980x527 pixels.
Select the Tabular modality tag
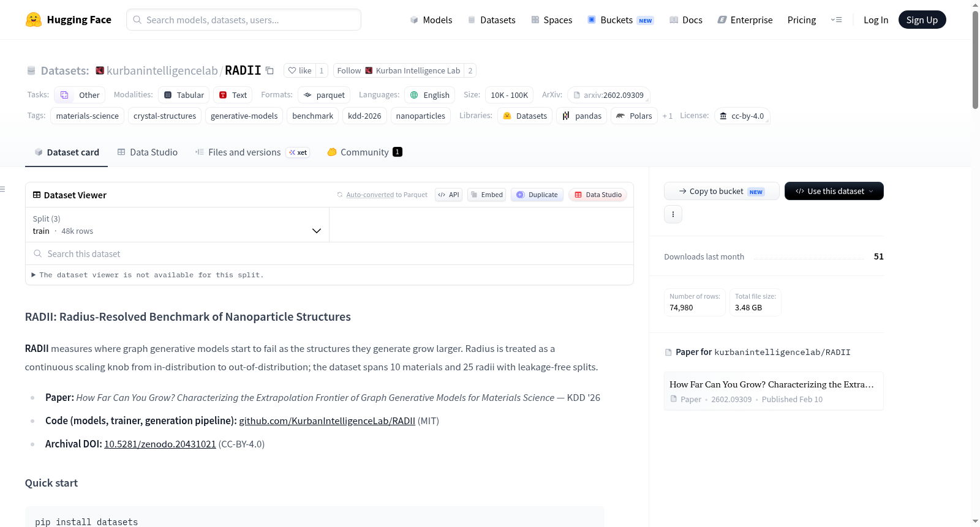184,95
